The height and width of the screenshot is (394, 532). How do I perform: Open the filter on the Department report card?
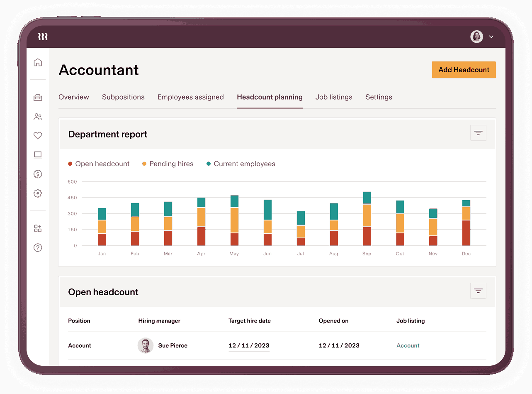point(478,133)
